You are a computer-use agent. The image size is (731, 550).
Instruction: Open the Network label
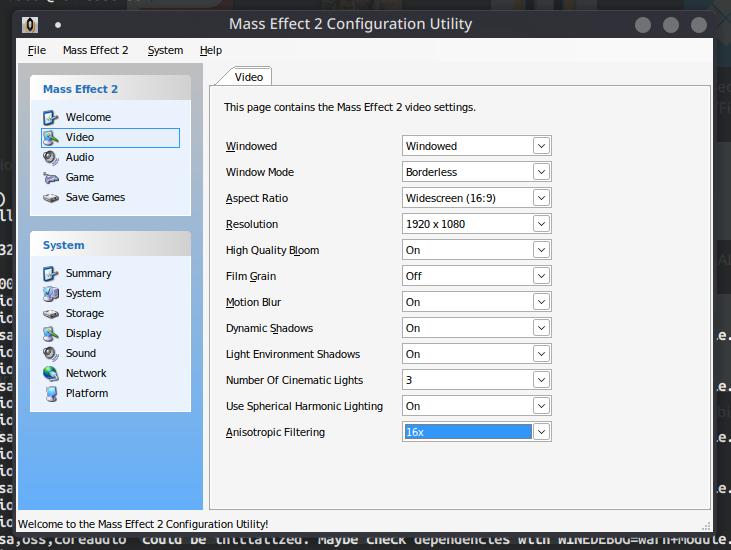click(x=86, y=373)
